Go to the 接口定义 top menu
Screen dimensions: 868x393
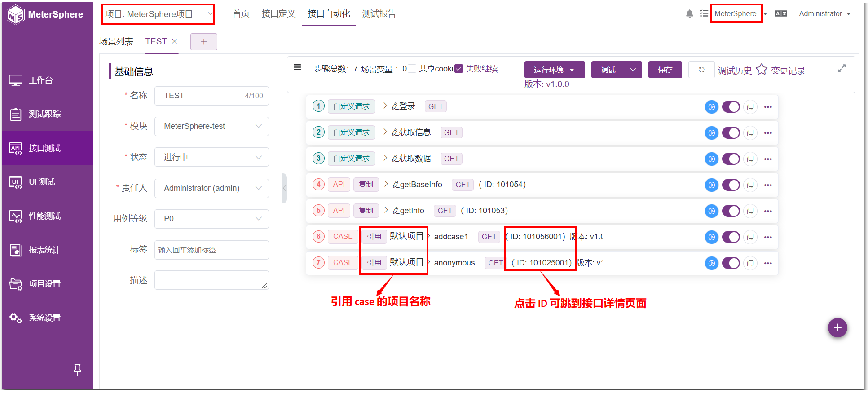278,14
